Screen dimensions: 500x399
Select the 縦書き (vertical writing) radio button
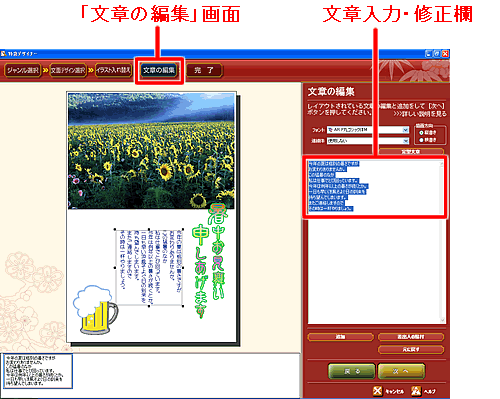click(x=421, y=133)
